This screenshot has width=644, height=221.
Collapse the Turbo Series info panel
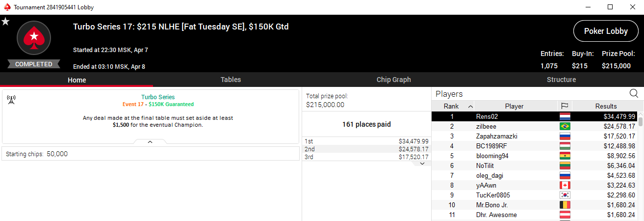tap(150, 141)
